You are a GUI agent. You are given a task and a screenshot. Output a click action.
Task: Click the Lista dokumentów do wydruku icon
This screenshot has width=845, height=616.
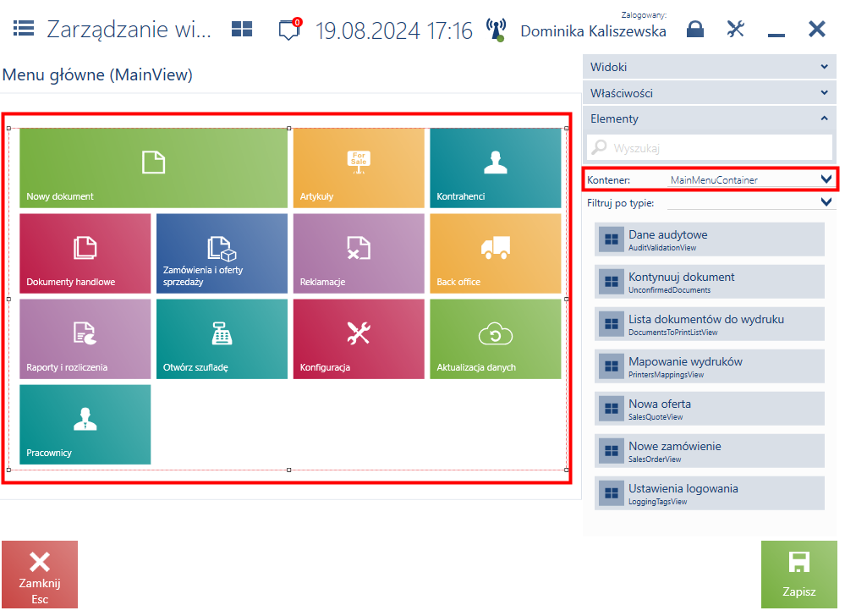pyautogui.click(x=611, y=324)
